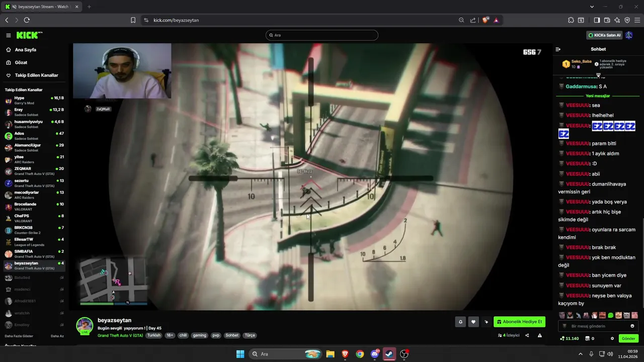The image size is (644, 362).
Task: Click the notification bell icon
Action: [460, 322]
